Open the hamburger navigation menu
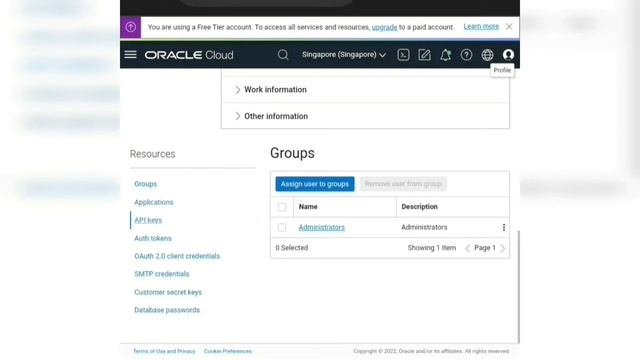The width and height of the screenshot is (640, 360). (130, 55)
